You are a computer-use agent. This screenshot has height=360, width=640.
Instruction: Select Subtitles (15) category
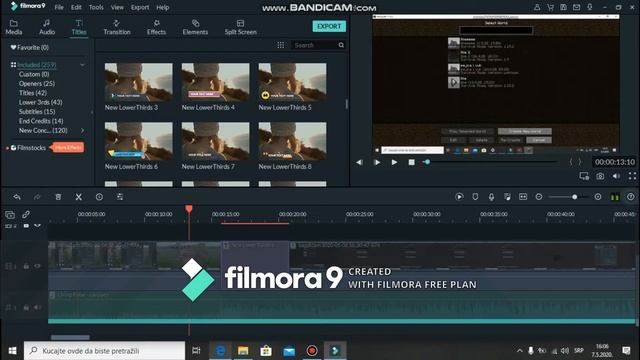pos(37,111)
